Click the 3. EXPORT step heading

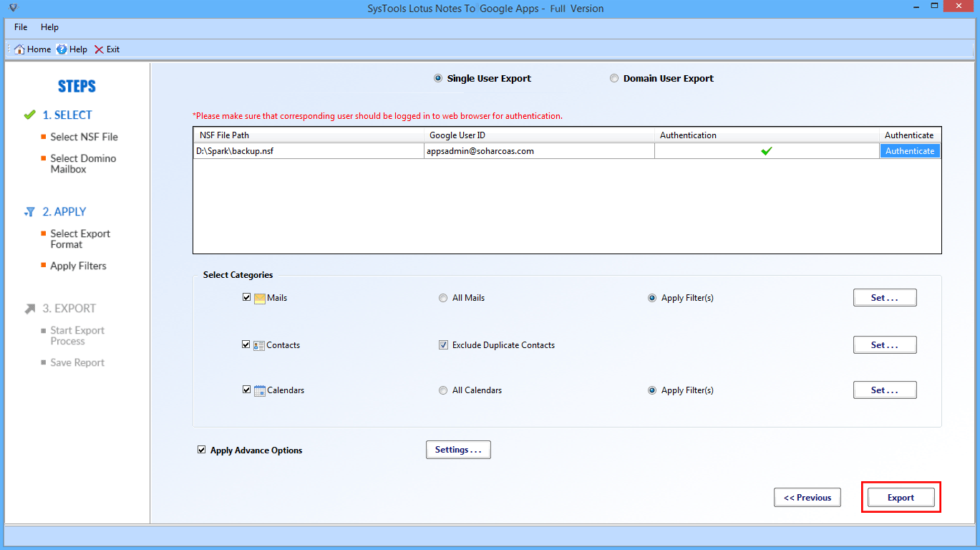click(x=69, y=309)
